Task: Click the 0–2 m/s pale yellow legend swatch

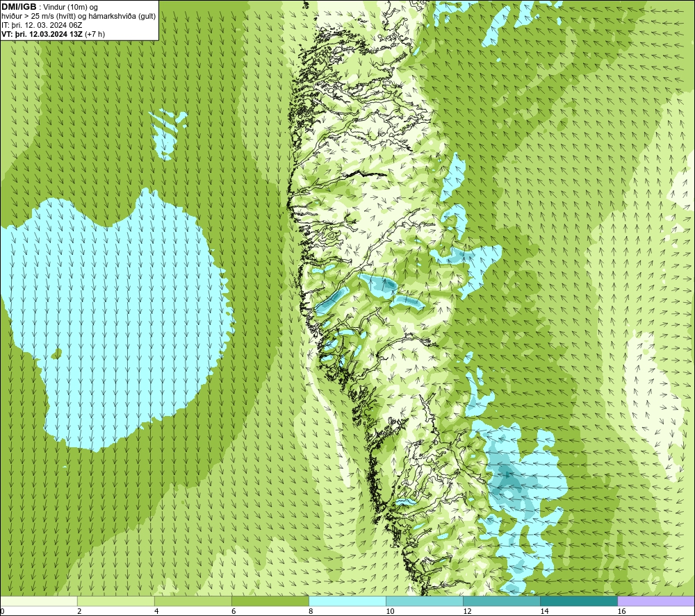Action: point(39,601)
